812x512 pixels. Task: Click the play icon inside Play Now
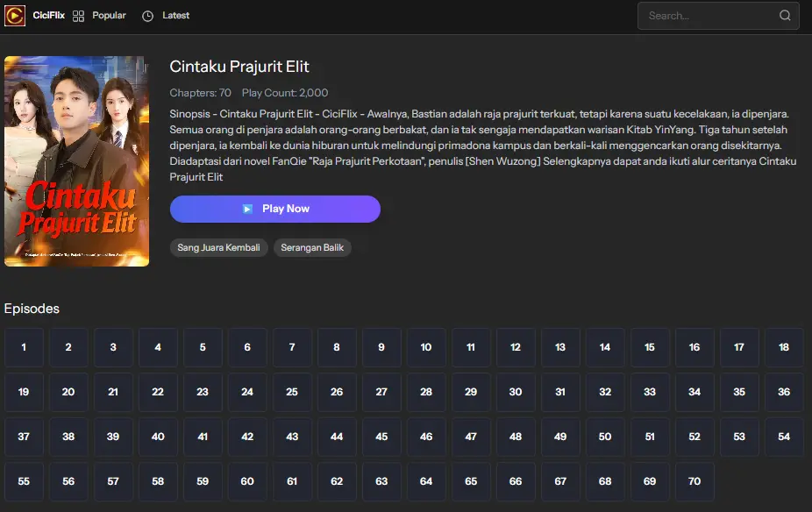247,209
